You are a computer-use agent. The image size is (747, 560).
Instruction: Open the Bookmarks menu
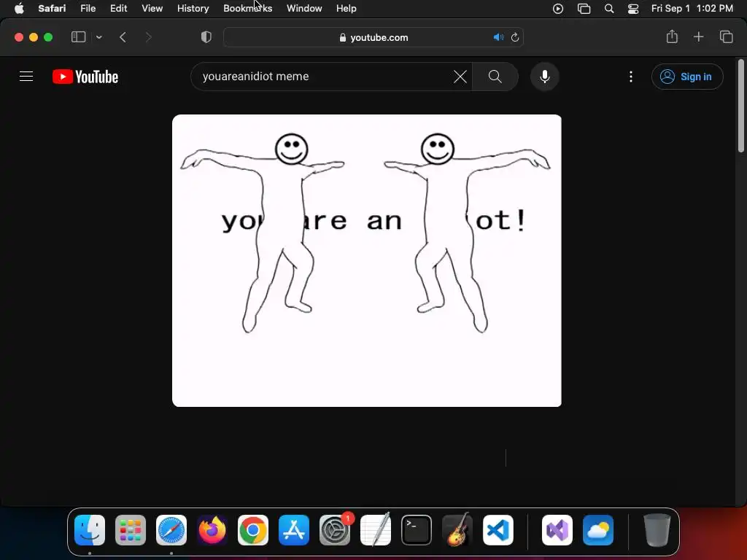click(248, 9)
